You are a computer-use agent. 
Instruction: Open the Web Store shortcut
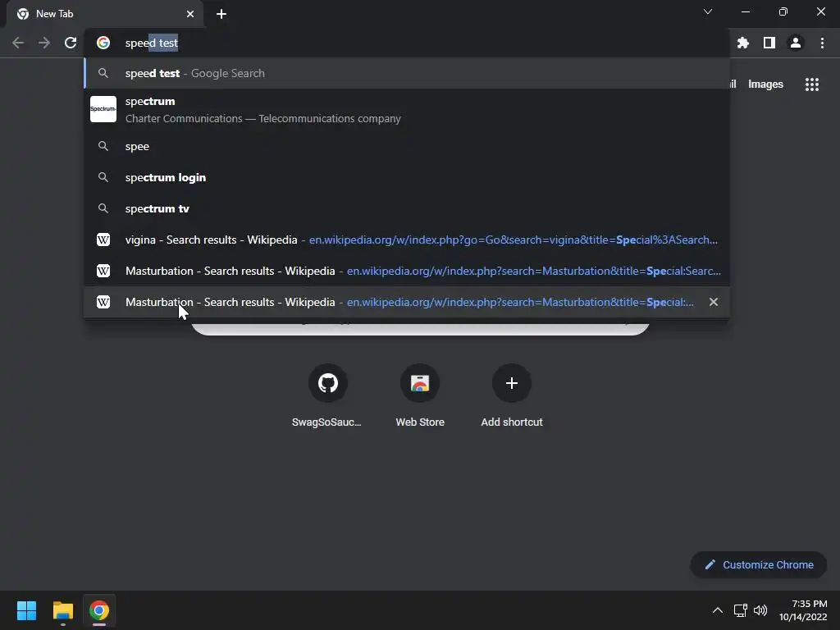click(420, 395)
